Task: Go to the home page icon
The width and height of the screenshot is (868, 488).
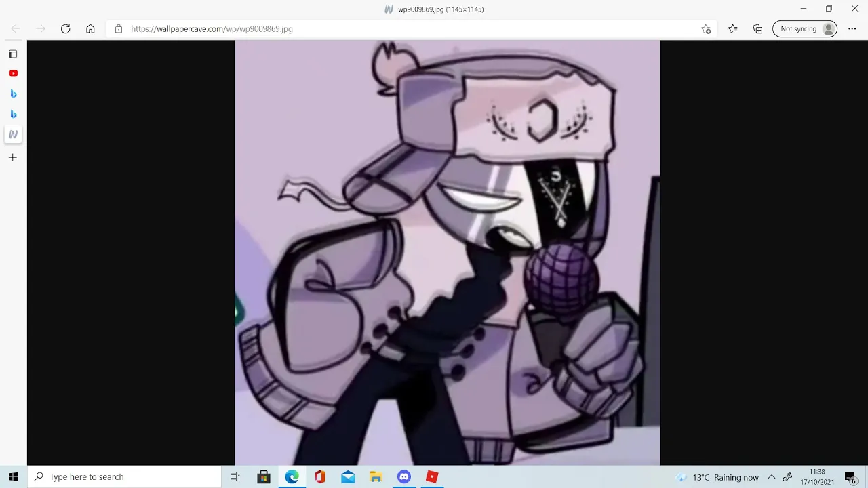Action: 90,29
